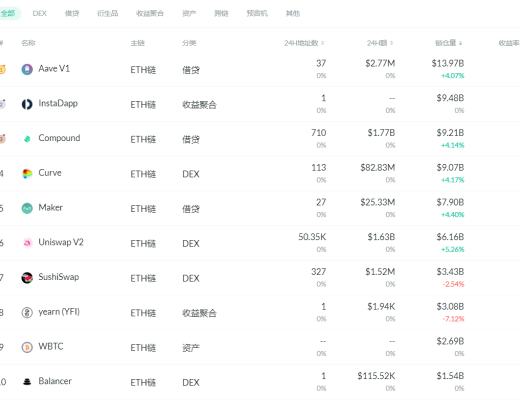Sort by 24H额 column arrow
Viewport: 520px width, 400px height.
392,43
